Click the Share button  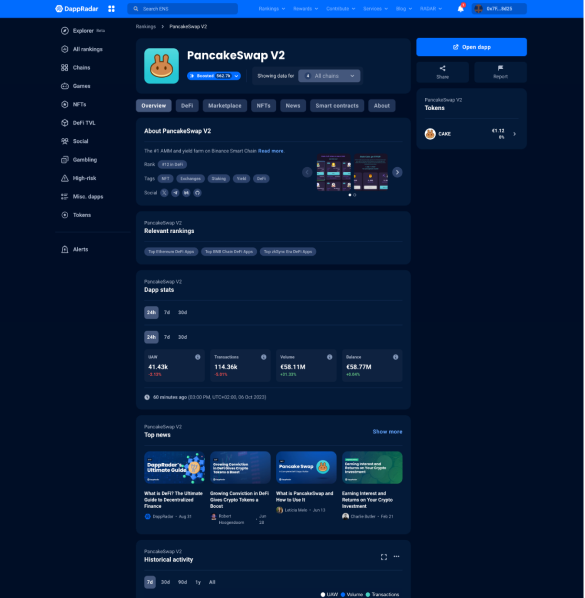(442, 72)
